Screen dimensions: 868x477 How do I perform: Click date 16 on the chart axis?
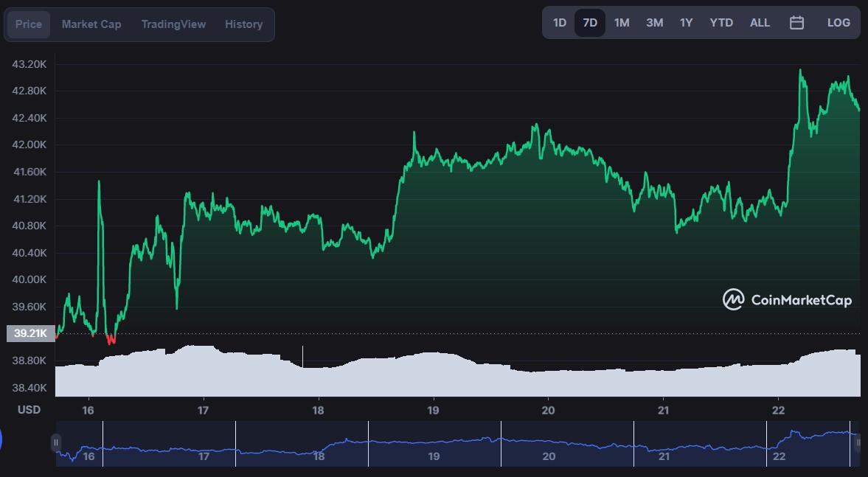[x=88, y=410]
